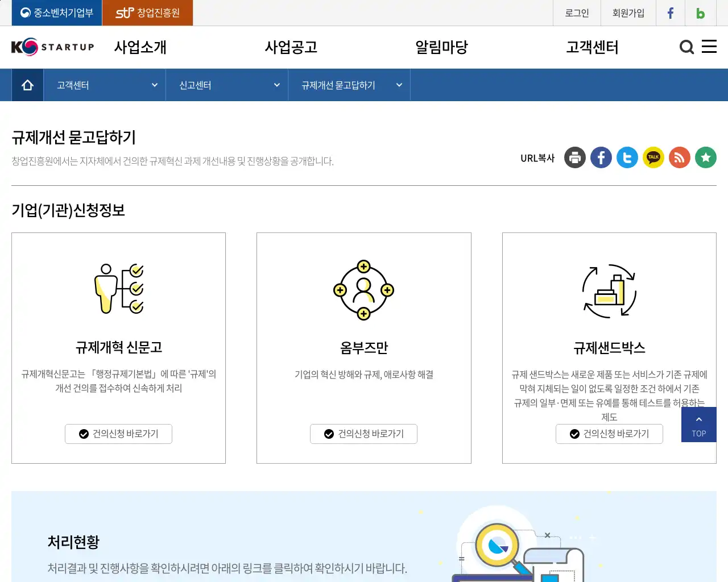Print this page
This screenshot has height=582, width=728.
point(574,157)
